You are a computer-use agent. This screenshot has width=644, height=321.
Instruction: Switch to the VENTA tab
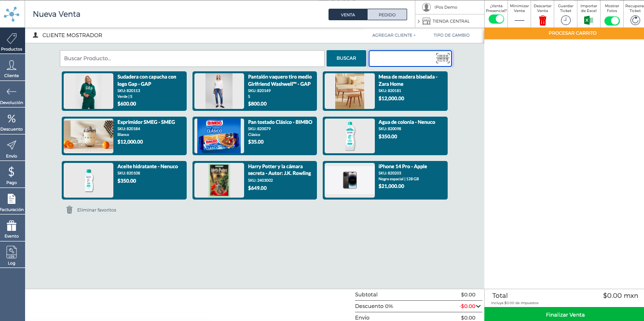pos(348,15)
